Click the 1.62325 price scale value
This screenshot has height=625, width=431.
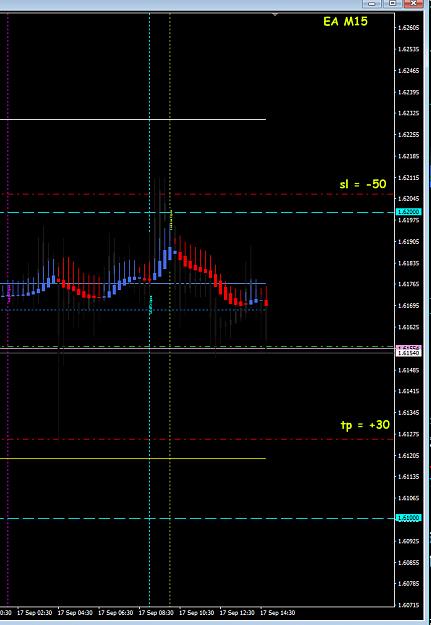(x=408, y=113)
